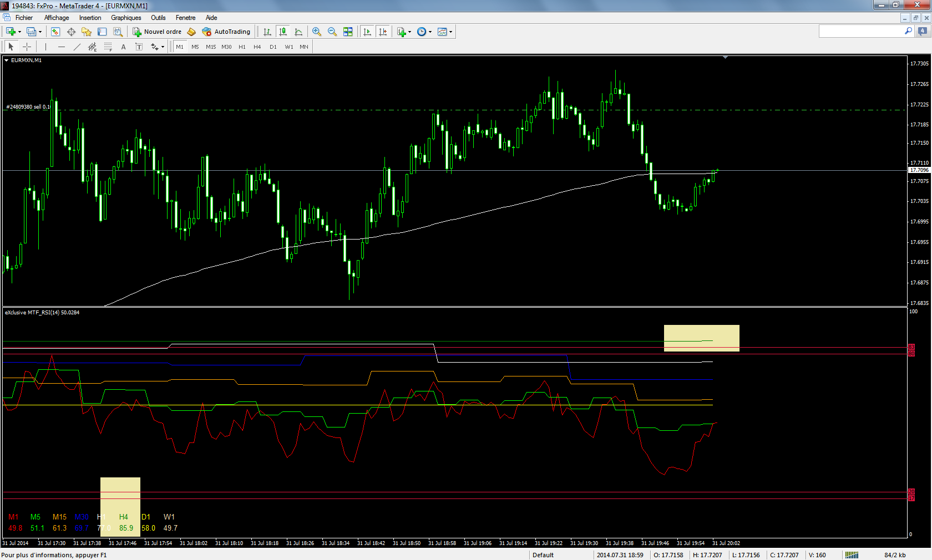Click the new chart icon
The image size is (932, 560).
(x=11, y=32)
